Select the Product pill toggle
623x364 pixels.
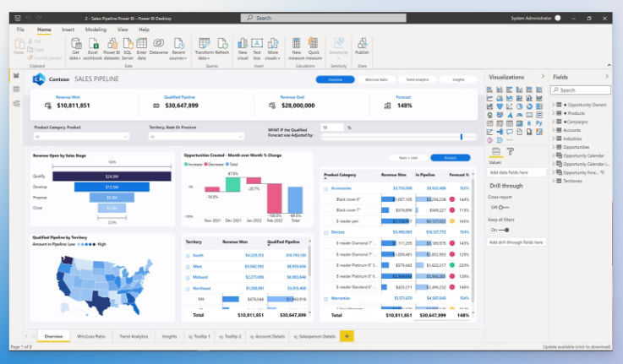coord(451,158)
